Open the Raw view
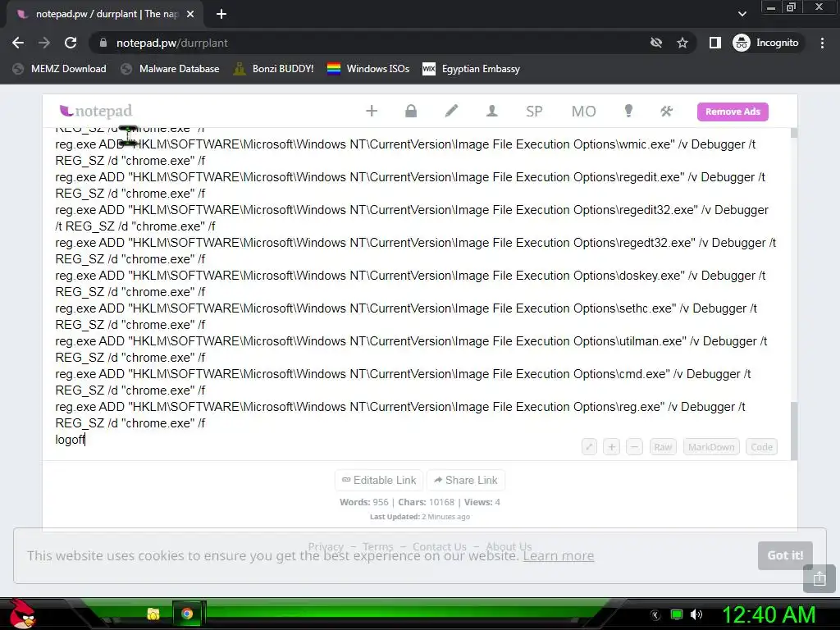 coord(663,447)
